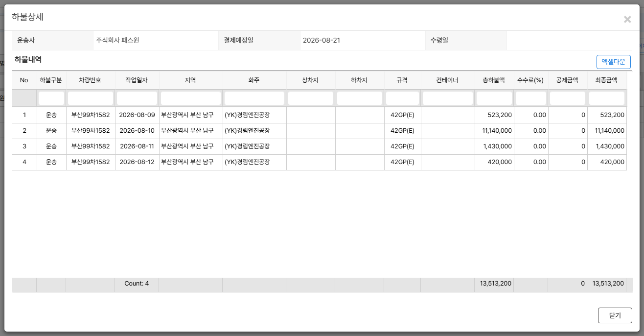Focus the 컨테이너 filter input
This screenshot has width=644, height=336.
(448, 98)
